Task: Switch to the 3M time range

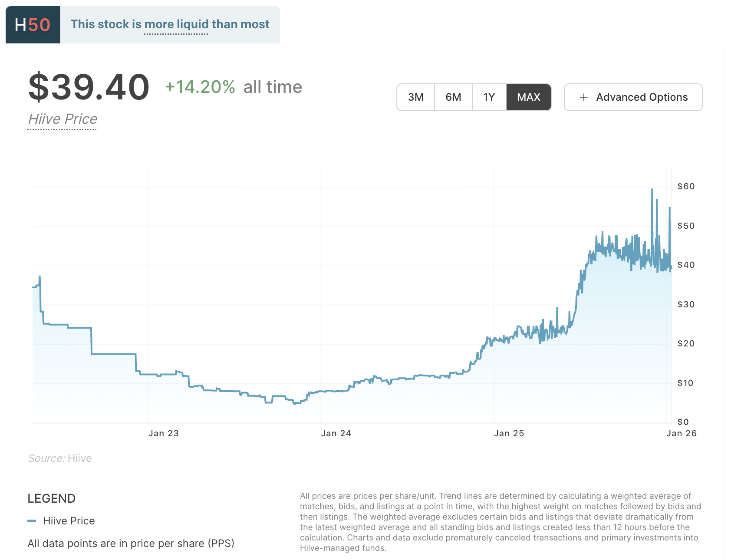Action: click(415, 97)
